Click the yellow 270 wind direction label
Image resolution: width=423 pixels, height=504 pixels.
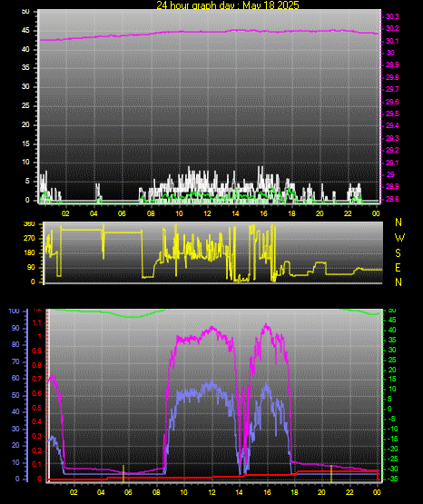pos(30,239)
